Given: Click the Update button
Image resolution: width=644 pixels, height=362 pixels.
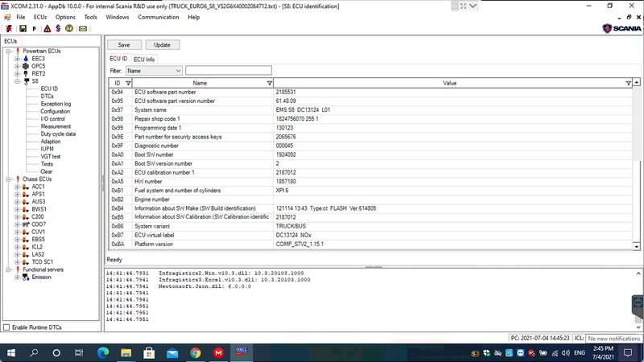Looking at the screenshot, I should (x=163, y=45).
